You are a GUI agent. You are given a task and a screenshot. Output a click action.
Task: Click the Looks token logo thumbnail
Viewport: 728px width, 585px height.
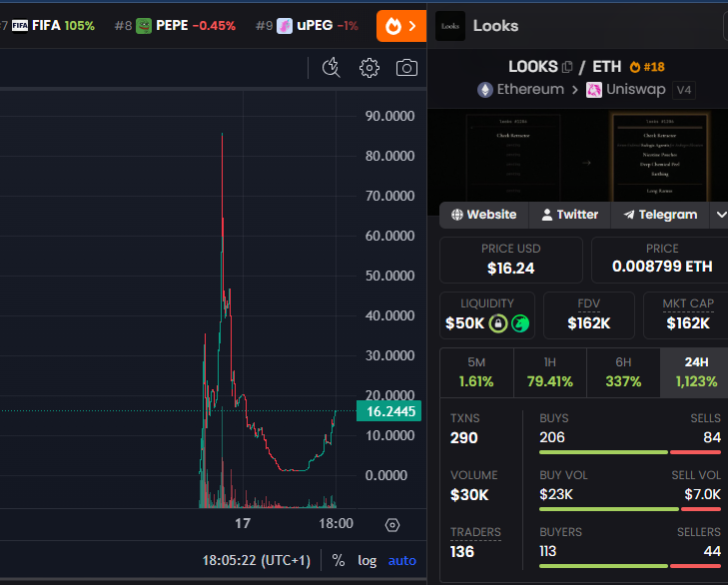point(450,26)
